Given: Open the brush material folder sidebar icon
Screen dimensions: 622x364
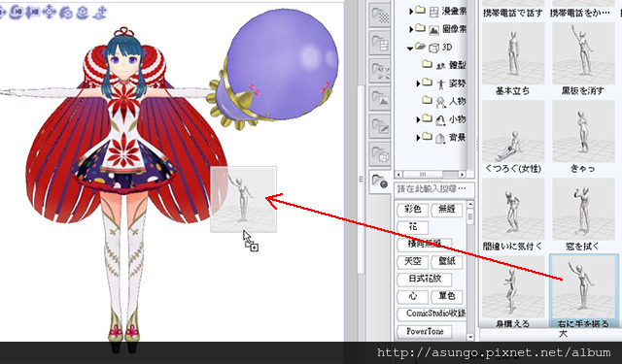Looking at the screenshot, I should click(380, 126).
